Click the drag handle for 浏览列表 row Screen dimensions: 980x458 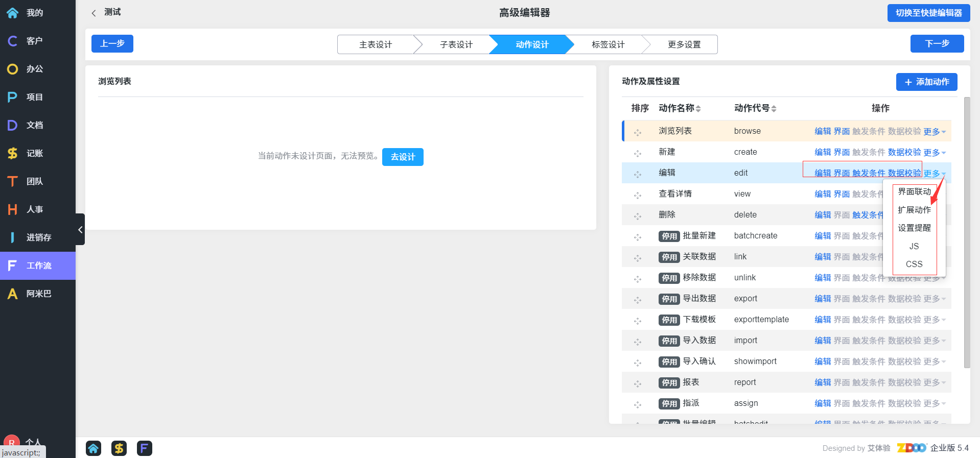(x=638, y=132)
